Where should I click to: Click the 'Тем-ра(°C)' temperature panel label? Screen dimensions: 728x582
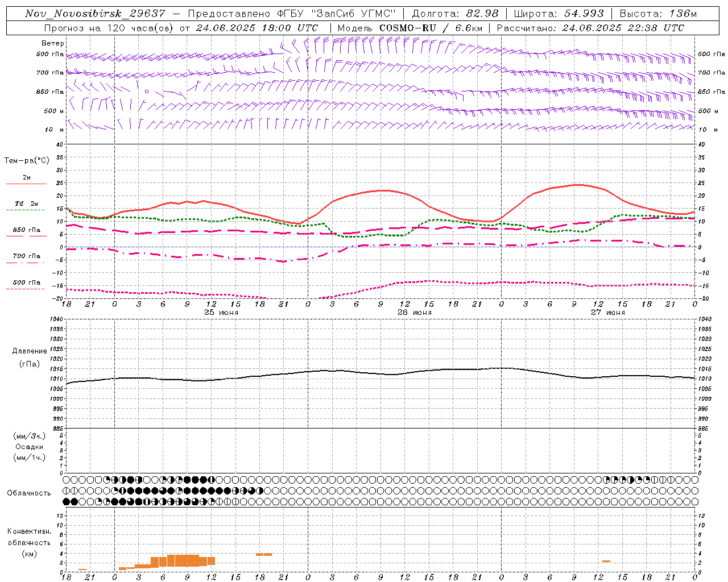27,161
